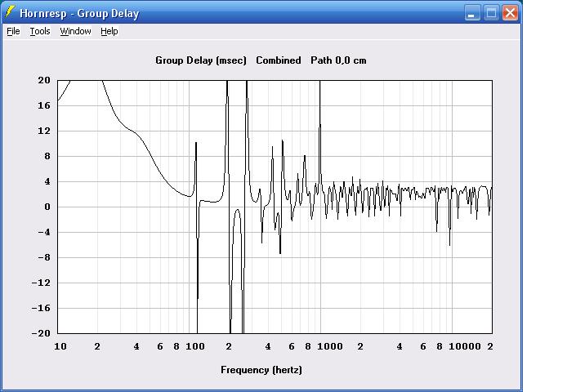Click the x-axis label 100
The height and width of the screenshot is (392, 576).
point(195,346)
